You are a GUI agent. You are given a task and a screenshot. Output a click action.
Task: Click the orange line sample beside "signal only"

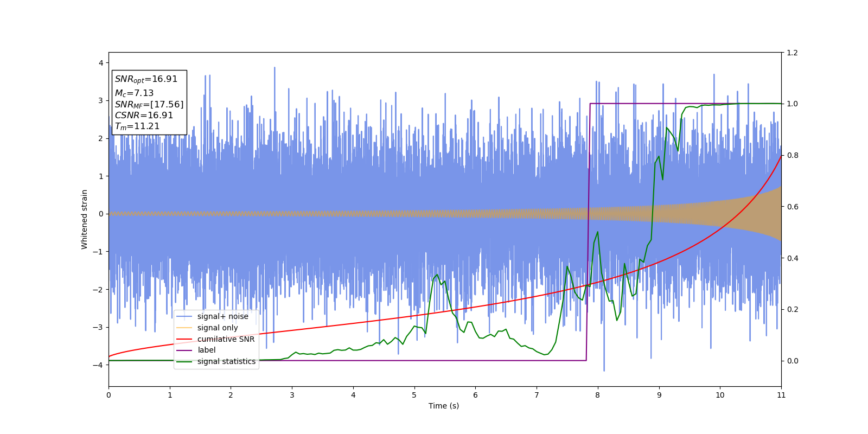pyautogui.click(x=184, y=328)
